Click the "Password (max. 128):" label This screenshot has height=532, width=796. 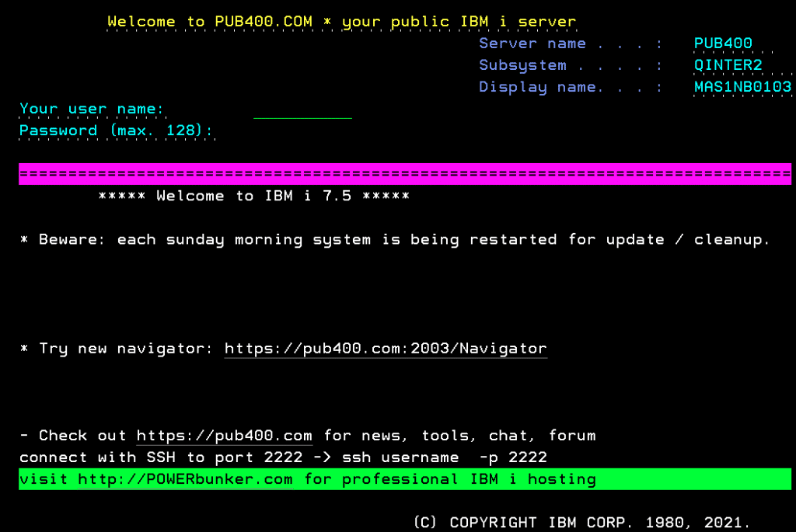[117, 130]
